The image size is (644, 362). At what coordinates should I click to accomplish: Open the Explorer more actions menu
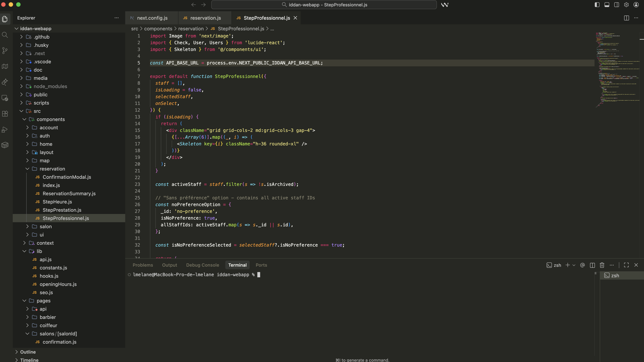(116, 18)
